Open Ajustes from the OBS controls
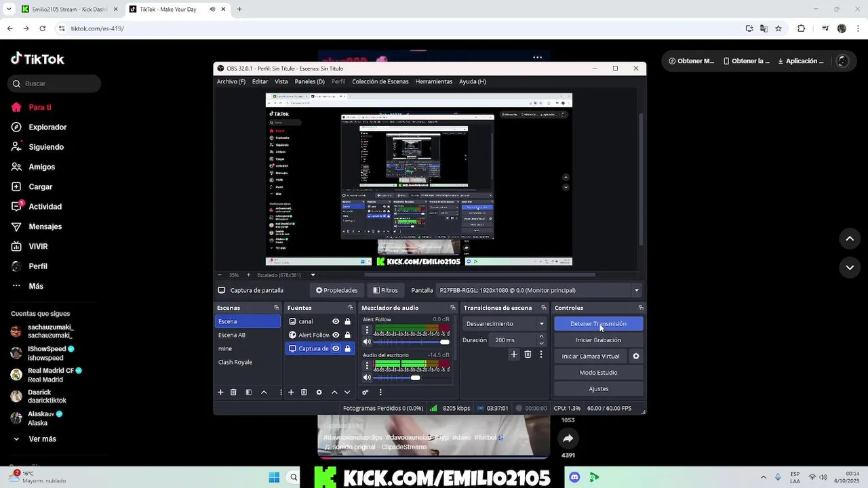The width and height of the screenshot is (868, 488). click(598, 389)
